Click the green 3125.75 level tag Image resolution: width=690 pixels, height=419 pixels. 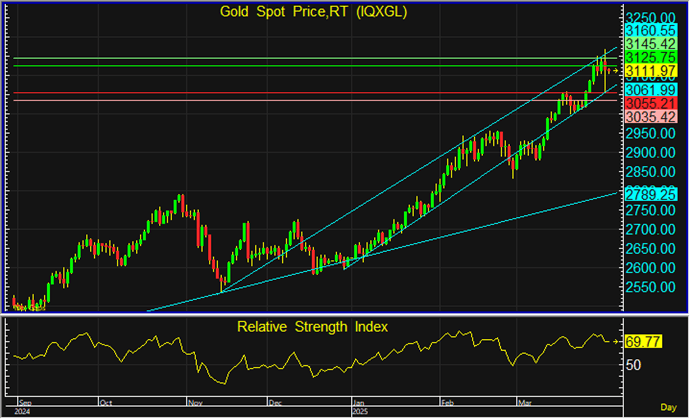[648, 58]
